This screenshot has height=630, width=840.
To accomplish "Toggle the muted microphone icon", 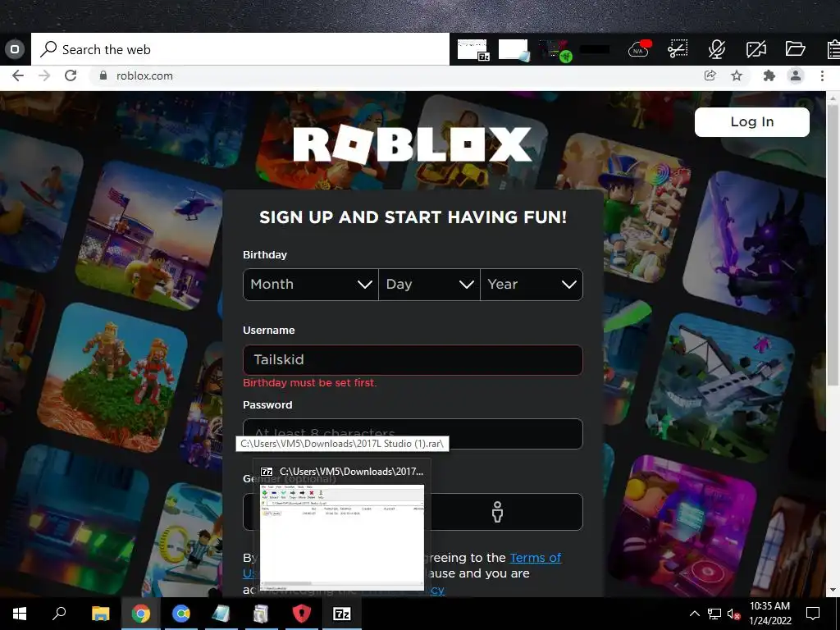I will tap(716, 49).
